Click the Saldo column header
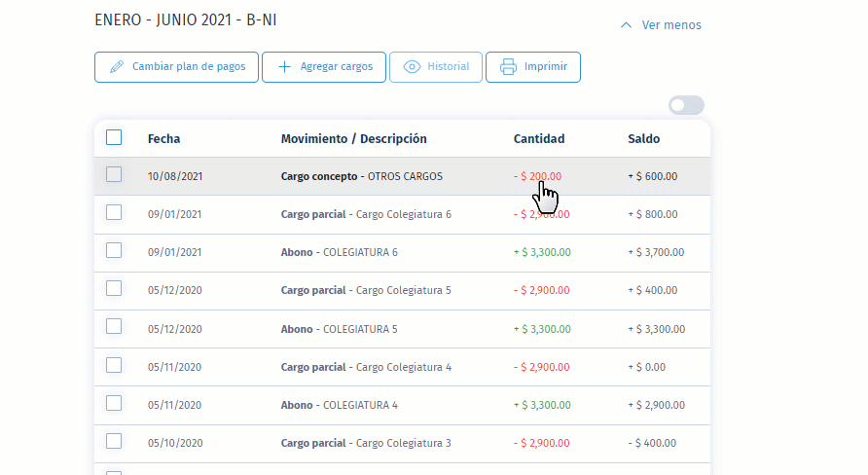Image resolution: width=868 pixels, height=475 pixels. tap(644, 139)
